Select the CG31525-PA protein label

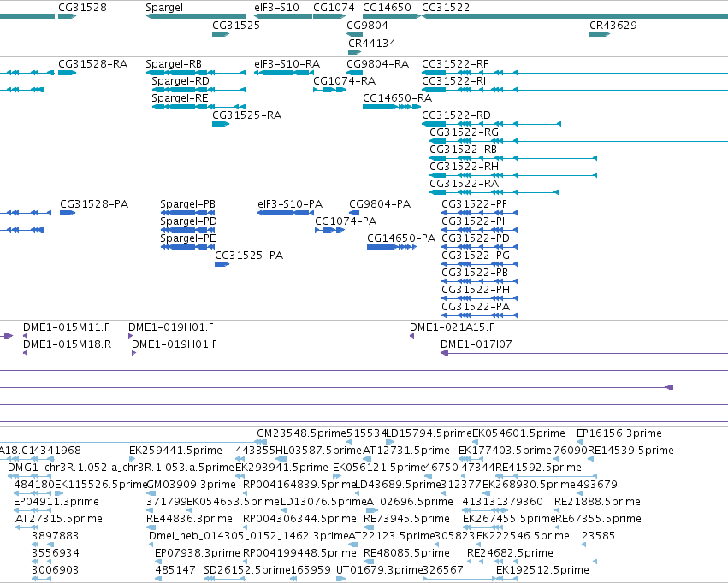click(249, 256)
